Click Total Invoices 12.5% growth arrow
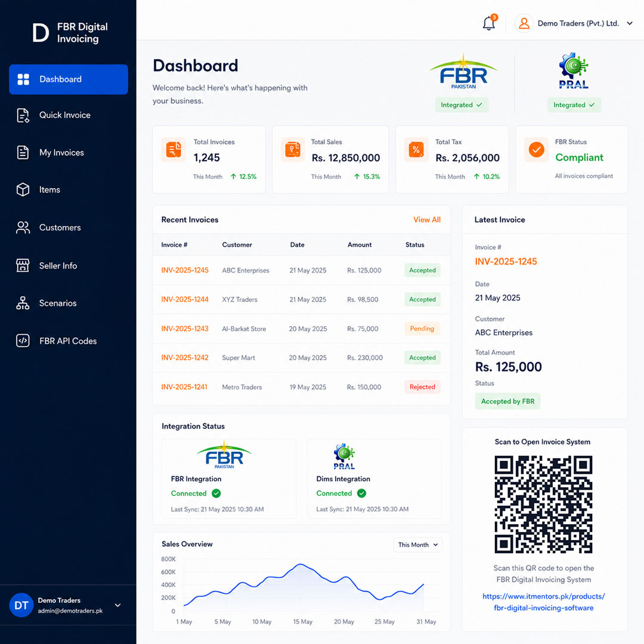The image size is (644, 644). pyautogui.click(x=233, y=177)
